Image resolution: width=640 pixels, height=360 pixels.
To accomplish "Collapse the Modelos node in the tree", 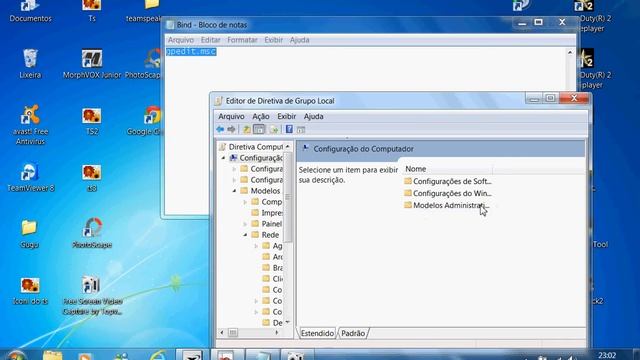I will (234, 191).
